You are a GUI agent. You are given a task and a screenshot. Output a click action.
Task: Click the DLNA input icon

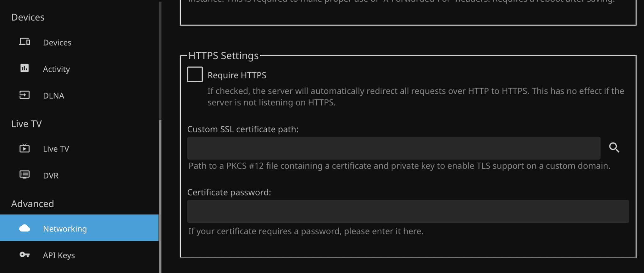click(x=25, y=95)
